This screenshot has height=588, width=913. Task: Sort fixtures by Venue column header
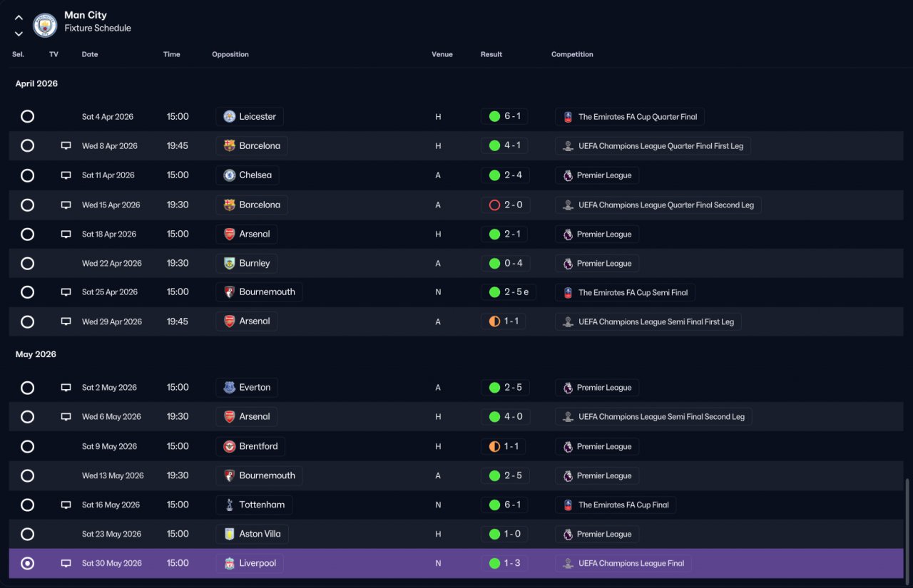(x=442, y=54)
